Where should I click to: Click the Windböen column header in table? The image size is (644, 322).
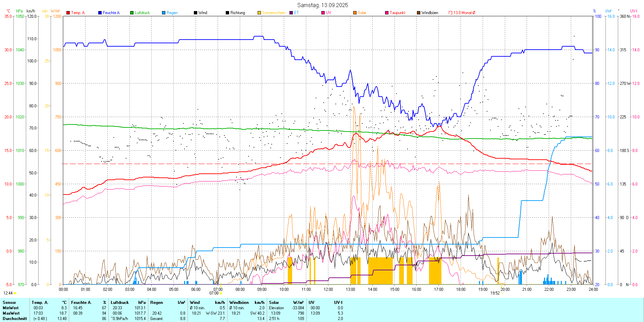click(x=239, y=303)
